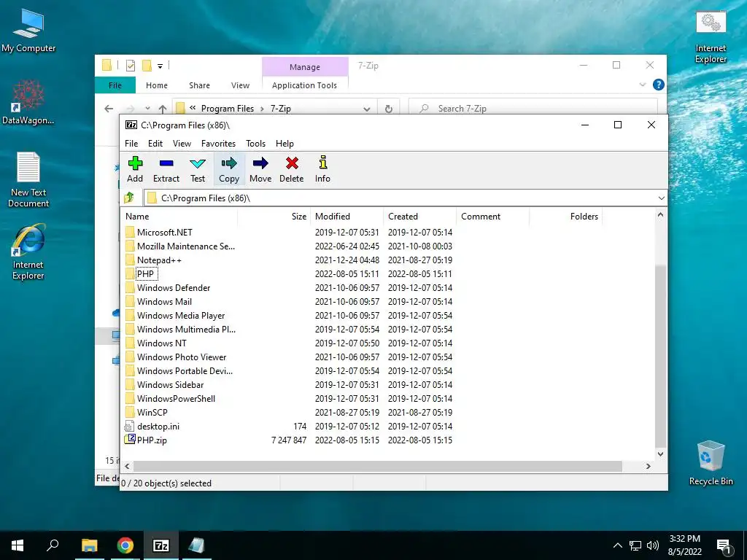Switch to the Explorer Share tab
The height and width of the screenshot is (560, 747).
pos(199,85)
